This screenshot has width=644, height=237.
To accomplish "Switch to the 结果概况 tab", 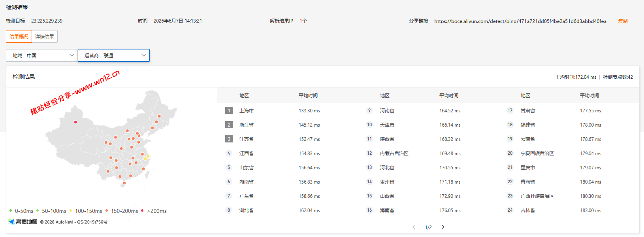I will (19, 36).
